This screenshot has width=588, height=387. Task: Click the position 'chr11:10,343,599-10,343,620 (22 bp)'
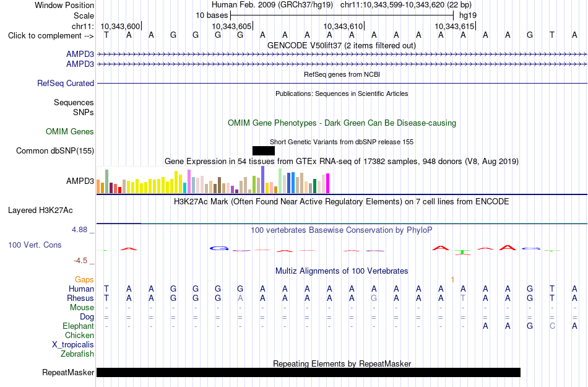pyautogui.click(x=406, y=5)
